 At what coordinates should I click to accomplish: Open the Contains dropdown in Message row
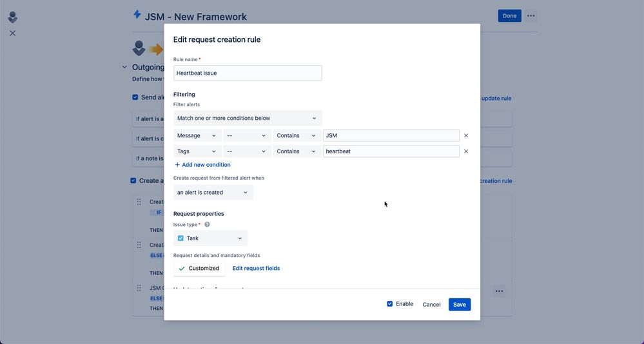pos(297,135)
